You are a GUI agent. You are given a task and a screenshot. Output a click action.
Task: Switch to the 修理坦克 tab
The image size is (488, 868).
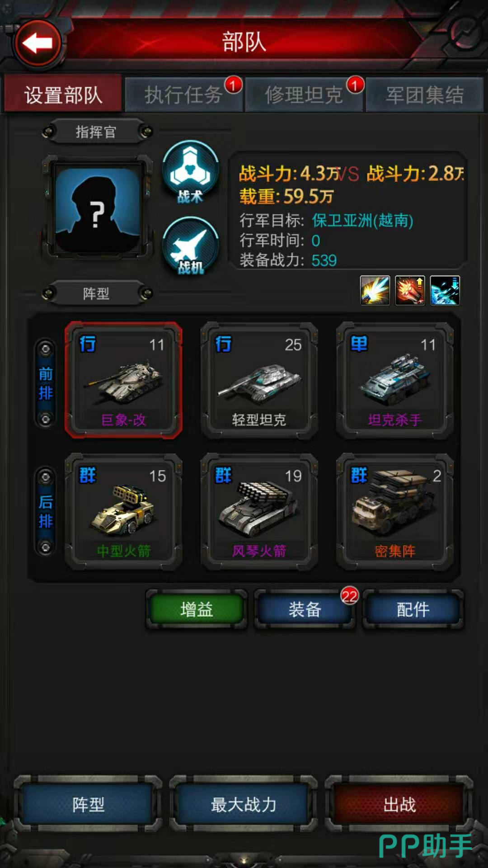point(304,95)
